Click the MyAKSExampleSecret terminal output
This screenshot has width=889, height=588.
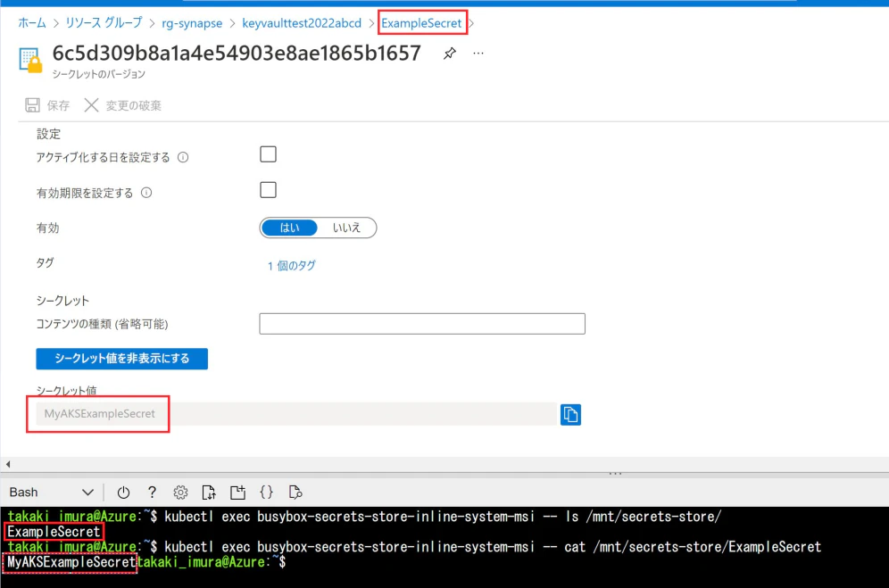click(71, 562)
